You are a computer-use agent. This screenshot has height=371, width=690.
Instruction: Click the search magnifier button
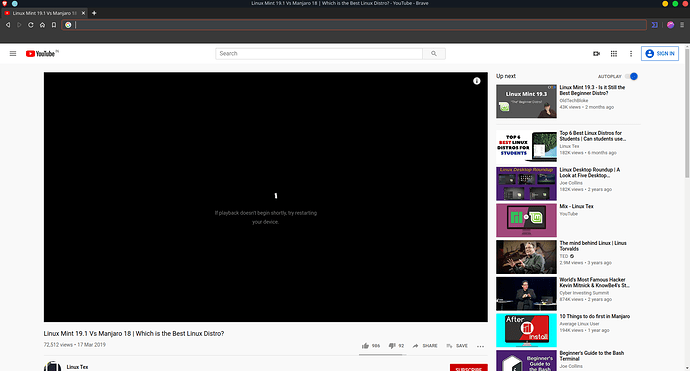(434, 54)
